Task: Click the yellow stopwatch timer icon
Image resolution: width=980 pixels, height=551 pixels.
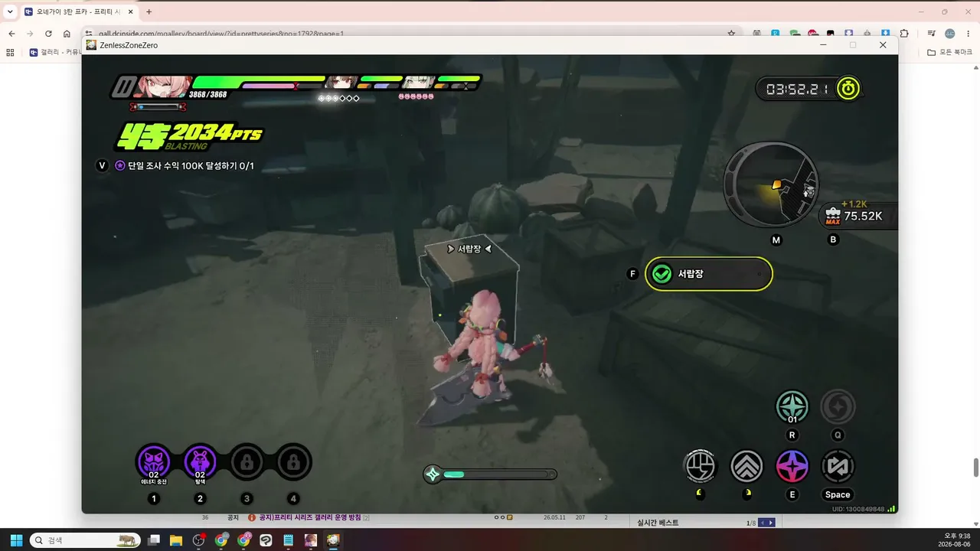Action: tap(848, 89)
